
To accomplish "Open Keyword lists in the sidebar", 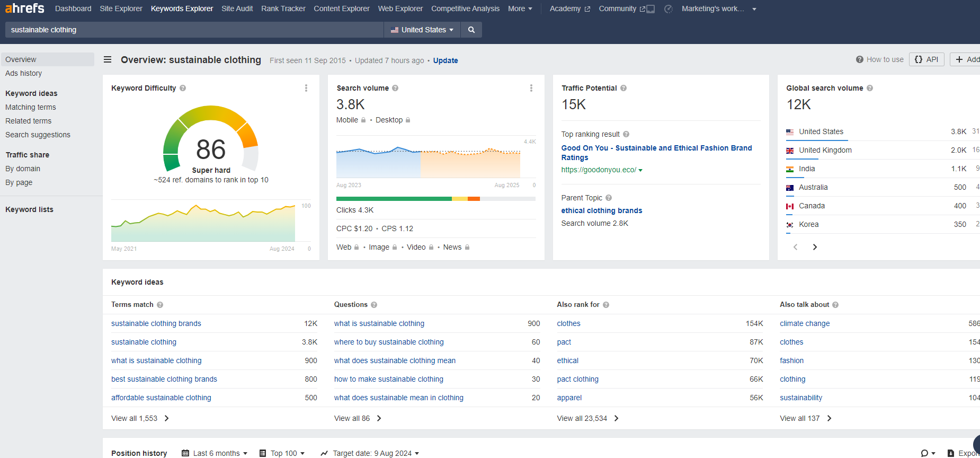I will tap(30, 209).
